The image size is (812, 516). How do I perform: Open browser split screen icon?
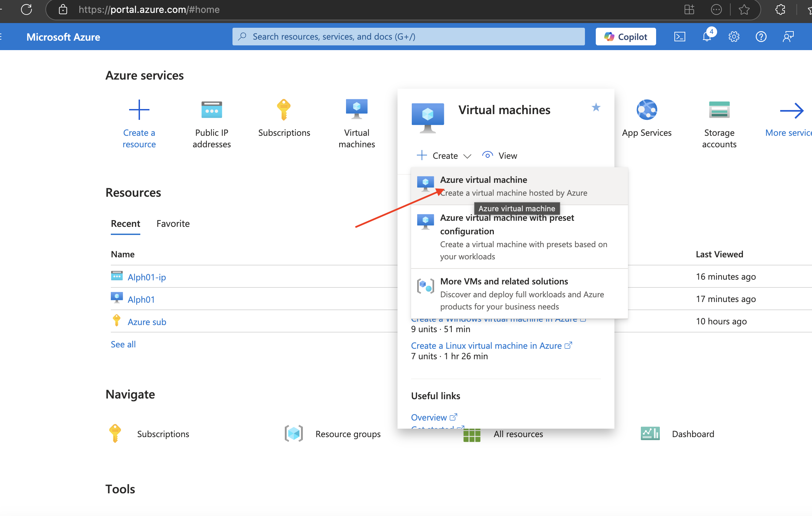pyautogui.click(x=689, y=9)
